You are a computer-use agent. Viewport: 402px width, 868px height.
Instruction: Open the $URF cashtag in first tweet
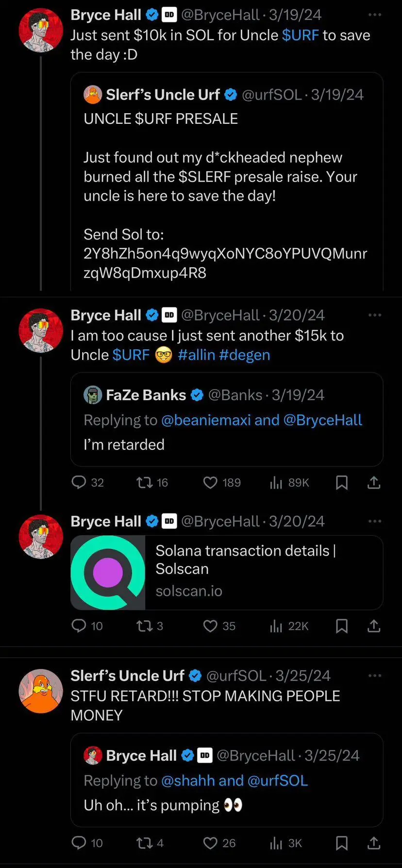tap(300, 35)
